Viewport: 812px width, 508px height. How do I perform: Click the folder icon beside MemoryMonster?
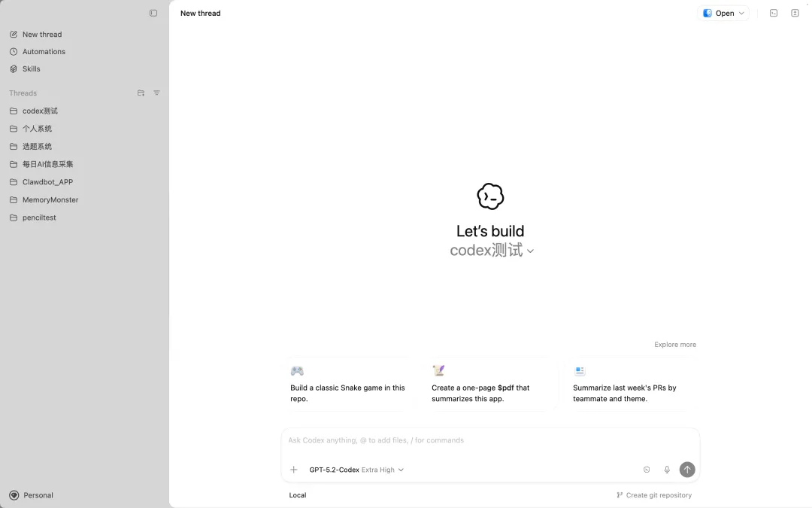click(x=14, y=199)
